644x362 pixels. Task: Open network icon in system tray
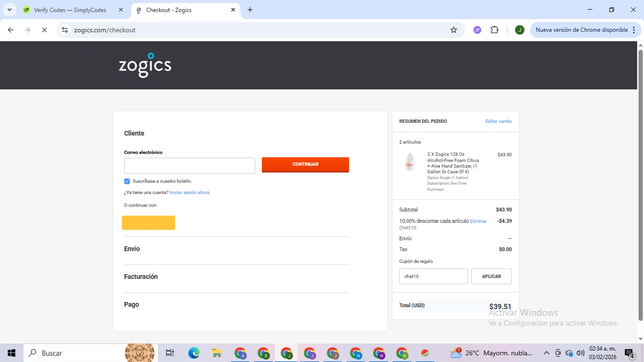click(569, 353)
